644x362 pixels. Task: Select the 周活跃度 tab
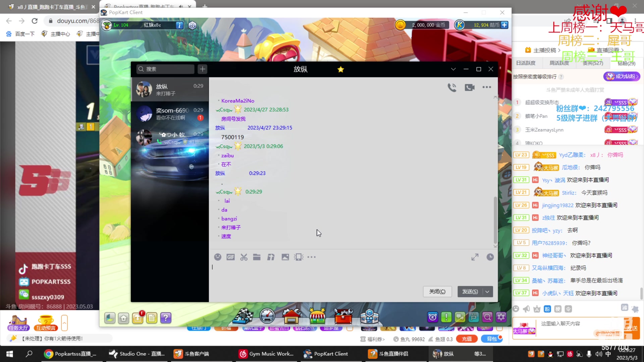(x=559, y=63)
